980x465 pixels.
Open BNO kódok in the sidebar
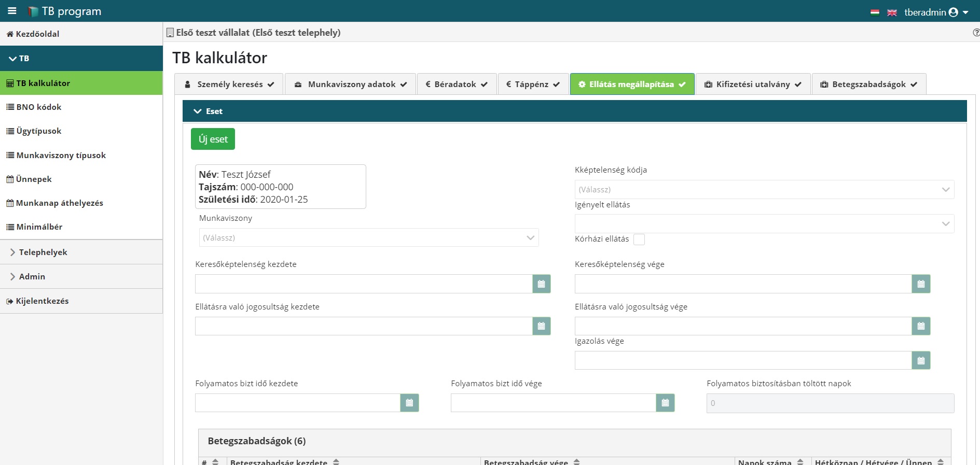point(39,107)
